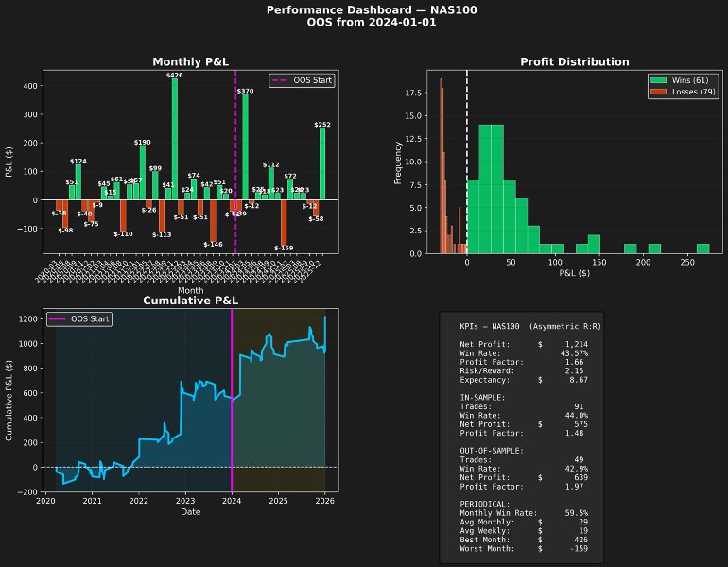Click the dashed magenta line in Monthly P&L
Screen dimensions: 728x567
click(235, 162)
